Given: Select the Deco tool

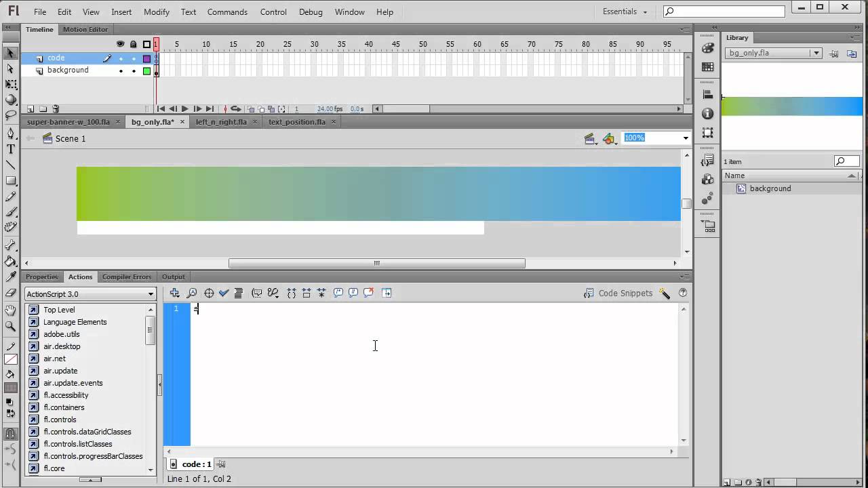Looking at the screenshot, I should click(x=11, y=227).
